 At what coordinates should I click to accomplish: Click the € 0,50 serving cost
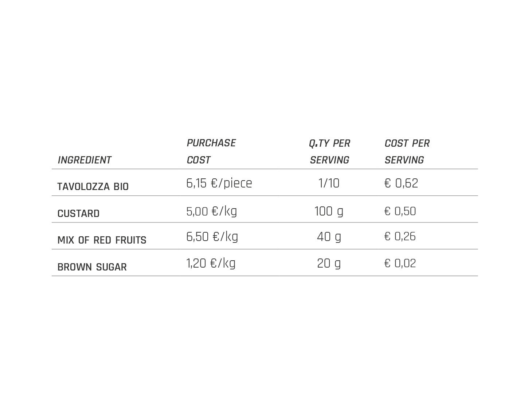click(400, 212)
